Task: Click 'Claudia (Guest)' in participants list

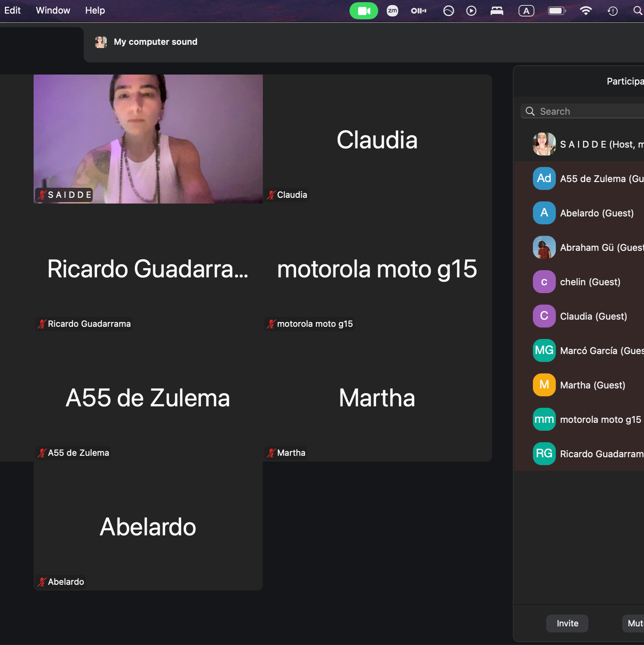Action: pyautogui.click(x=593, y=316)
